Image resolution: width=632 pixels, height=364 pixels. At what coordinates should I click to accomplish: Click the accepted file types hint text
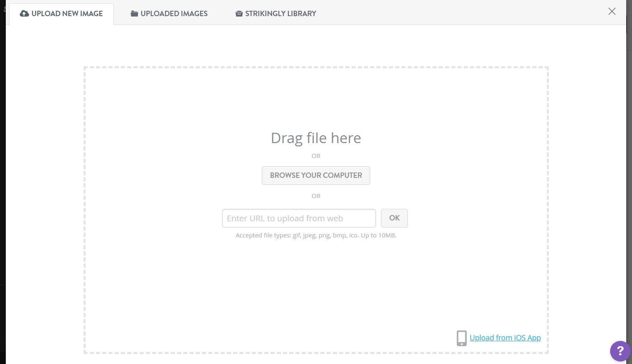316,235
